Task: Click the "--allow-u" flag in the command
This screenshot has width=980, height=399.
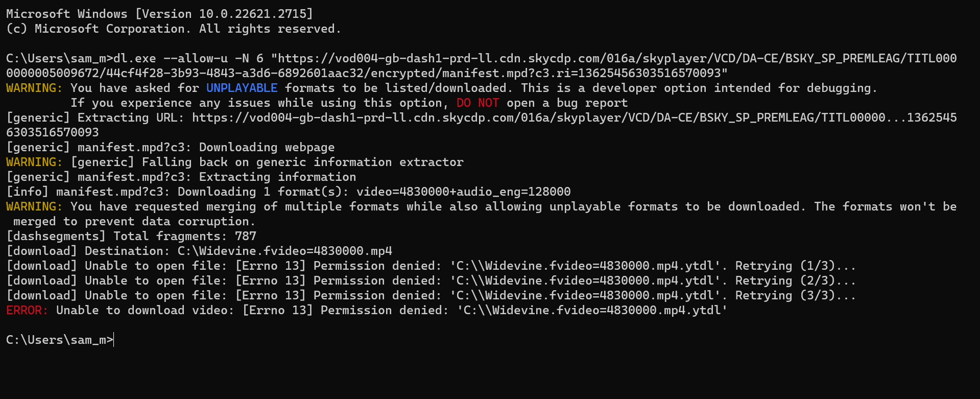Action: click(195, 59)
